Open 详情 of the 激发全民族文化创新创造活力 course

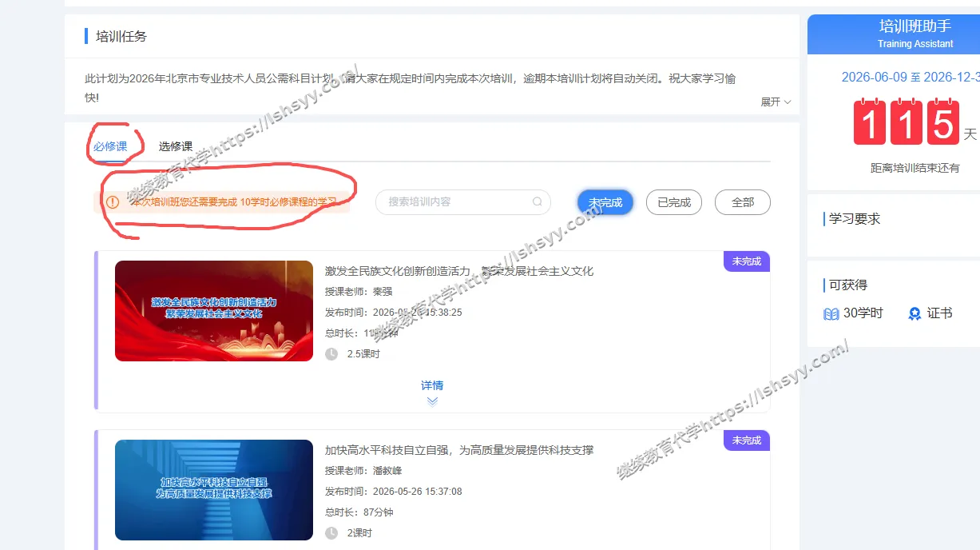click(x=432, y=385)
